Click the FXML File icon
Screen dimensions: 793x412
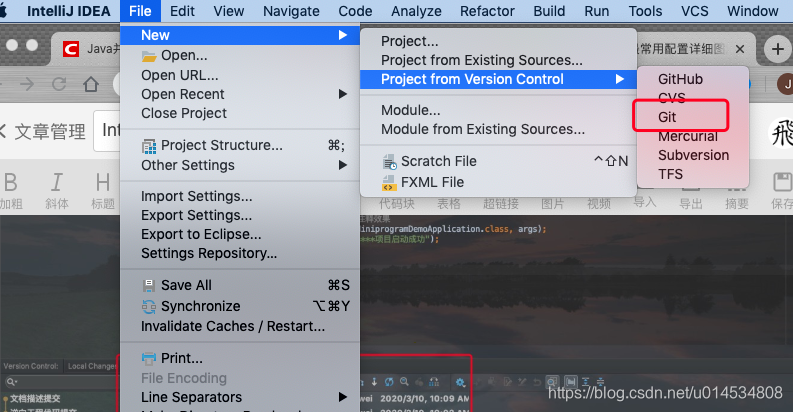(388, 182)
